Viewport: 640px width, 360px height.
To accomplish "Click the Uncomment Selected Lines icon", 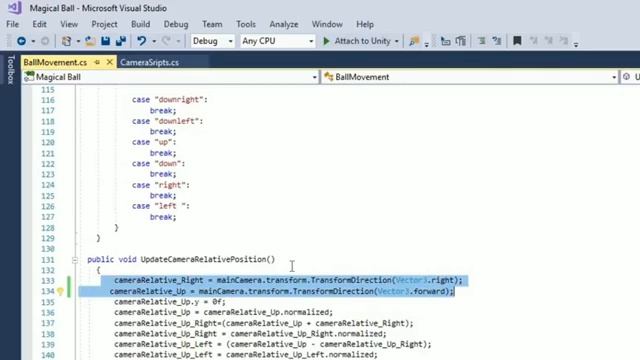I will 497,41.
